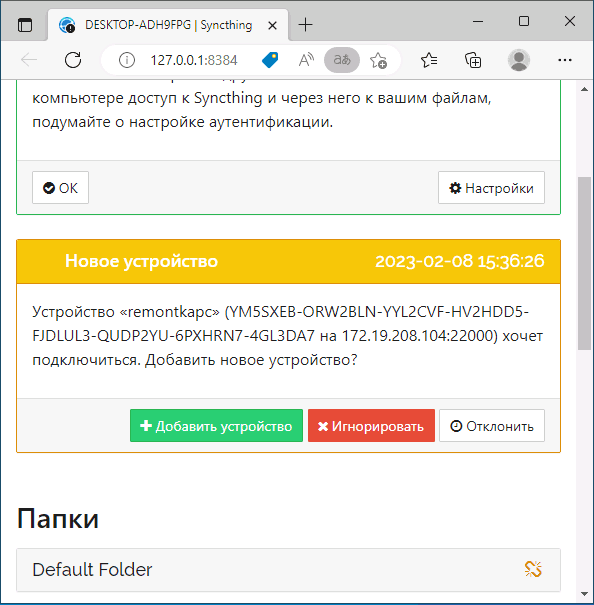Open the translate page icon

[342, 60]
